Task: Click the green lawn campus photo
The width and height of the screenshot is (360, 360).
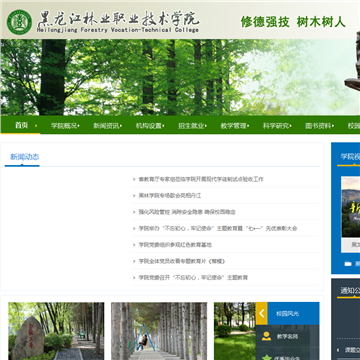Action: [x=235, y=331]
